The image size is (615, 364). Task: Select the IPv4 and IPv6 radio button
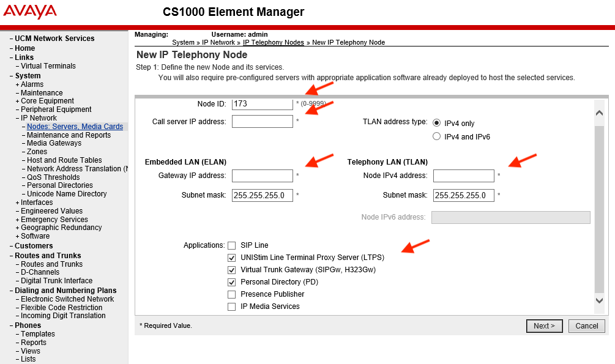click(x=436, y=136)
